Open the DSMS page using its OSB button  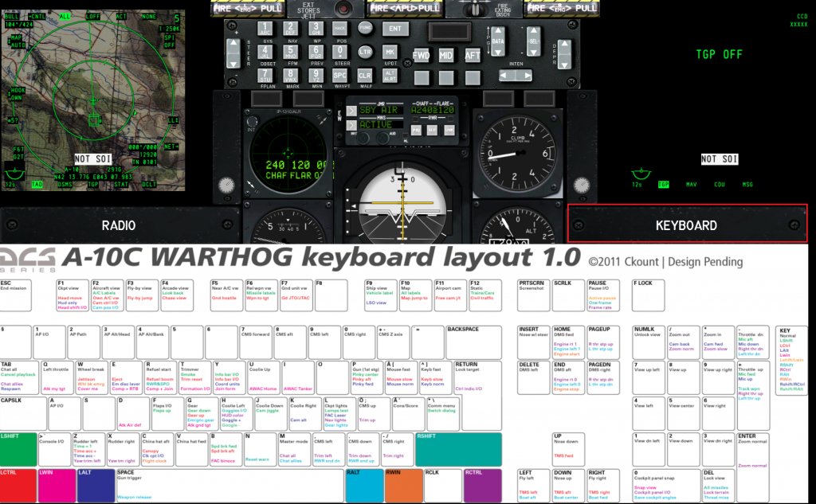point(65,185)
